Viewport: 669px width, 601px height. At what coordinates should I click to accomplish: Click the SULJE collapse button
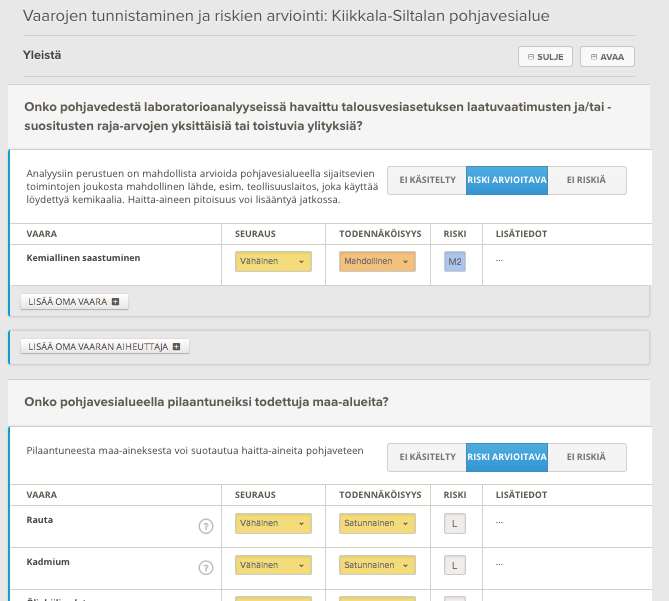(x=545, y=57)
